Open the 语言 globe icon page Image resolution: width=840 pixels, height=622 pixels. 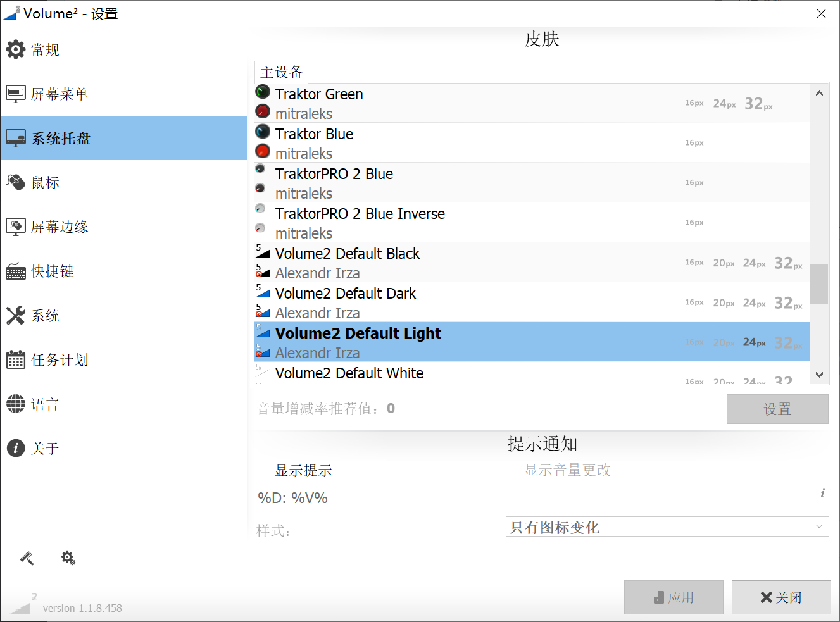(16, 404)
